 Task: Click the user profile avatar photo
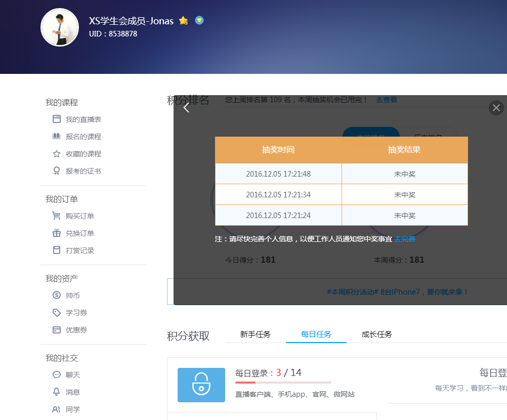60,27
